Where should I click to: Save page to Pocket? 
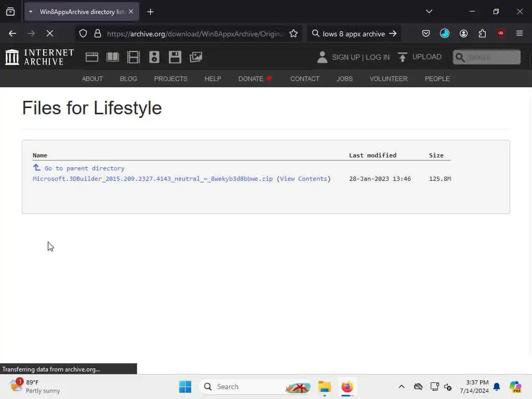[x=426, y=34]
